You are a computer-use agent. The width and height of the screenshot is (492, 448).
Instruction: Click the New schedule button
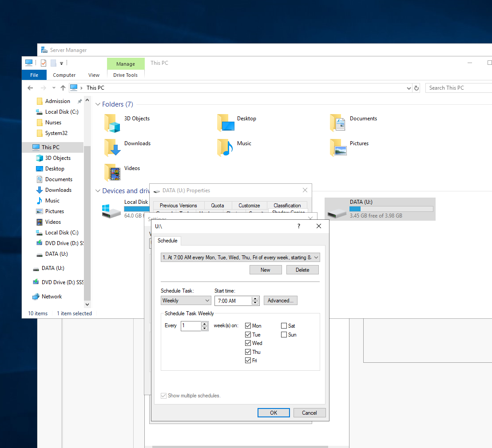[x=266, y=270]
